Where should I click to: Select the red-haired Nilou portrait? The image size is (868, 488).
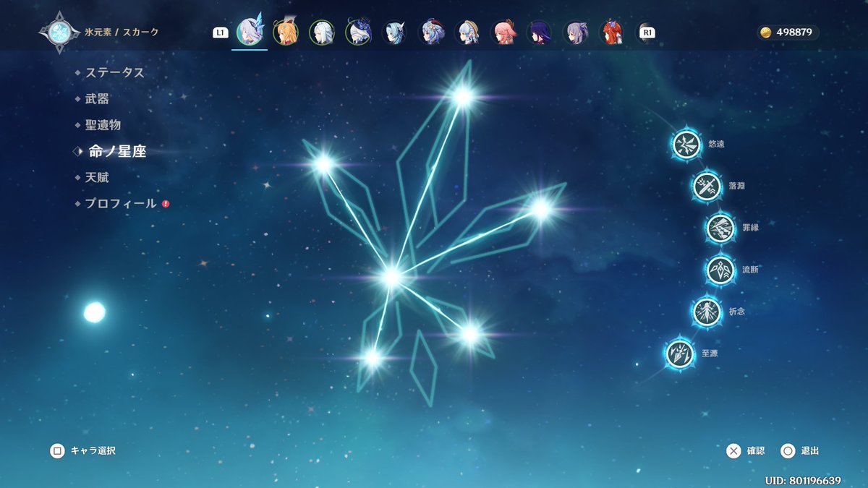point(611,33)
